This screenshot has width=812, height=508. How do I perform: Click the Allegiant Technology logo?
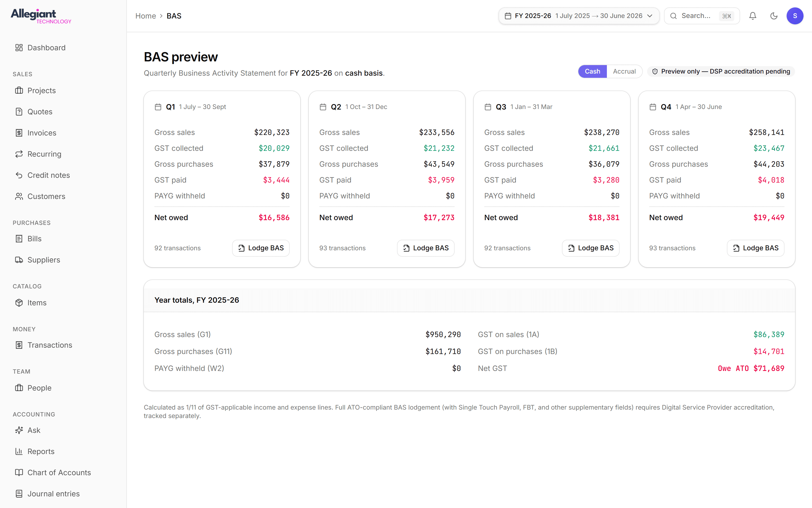pos(41,16)
